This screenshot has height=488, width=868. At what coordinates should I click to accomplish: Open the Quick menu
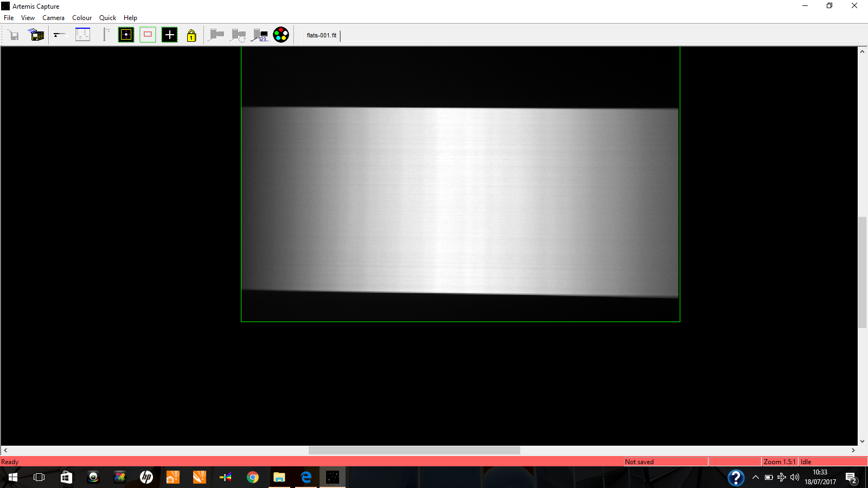tap(107, 18)
